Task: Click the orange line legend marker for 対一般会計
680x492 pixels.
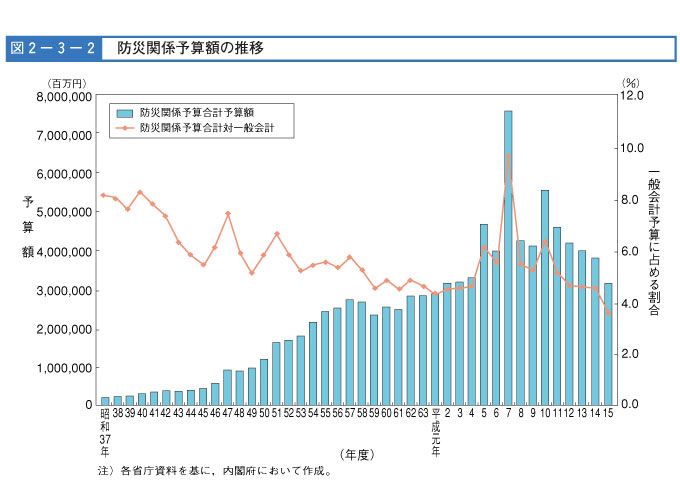Action: [125, 128]
